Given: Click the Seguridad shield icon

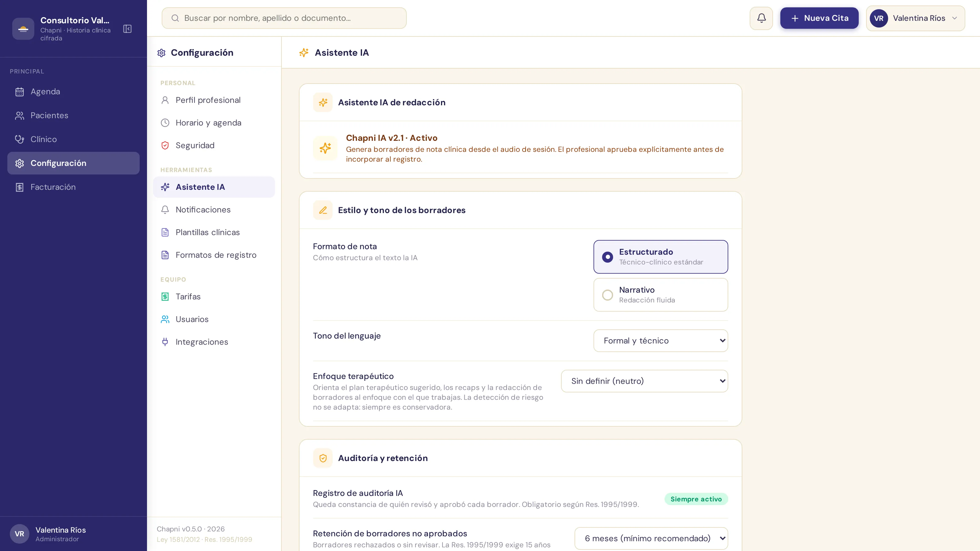Looking at the screenshot, I should (165, 146).
